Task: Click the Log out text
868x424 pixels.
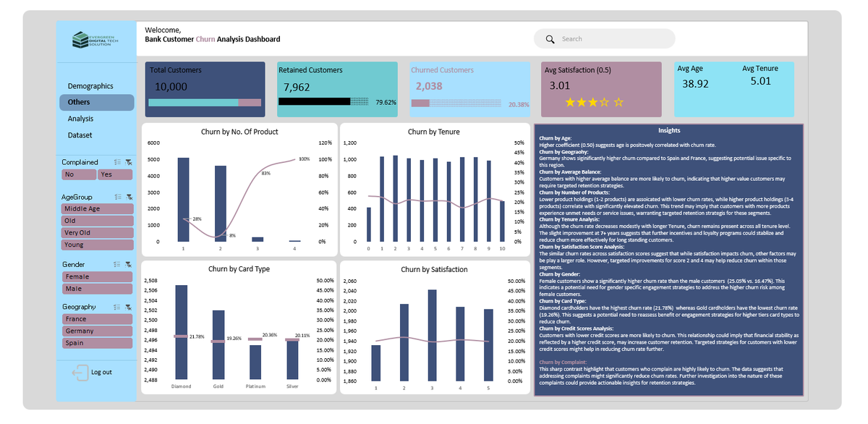Action: 101,373
